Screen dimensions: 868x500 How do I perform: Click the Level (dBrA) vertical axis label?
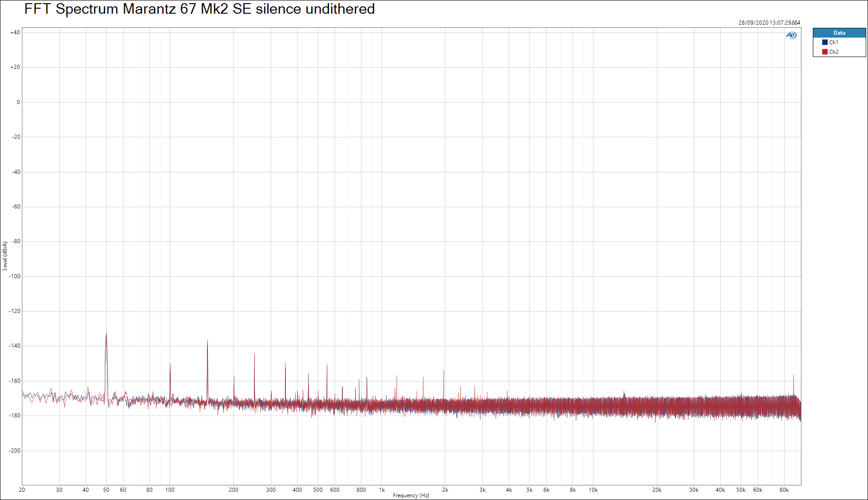5,256
